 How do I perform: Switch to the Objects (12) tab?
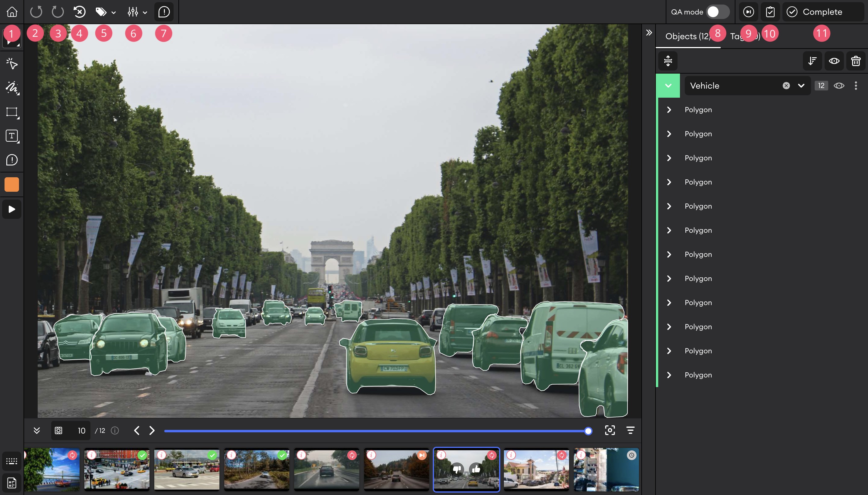(x=688, y=36)
